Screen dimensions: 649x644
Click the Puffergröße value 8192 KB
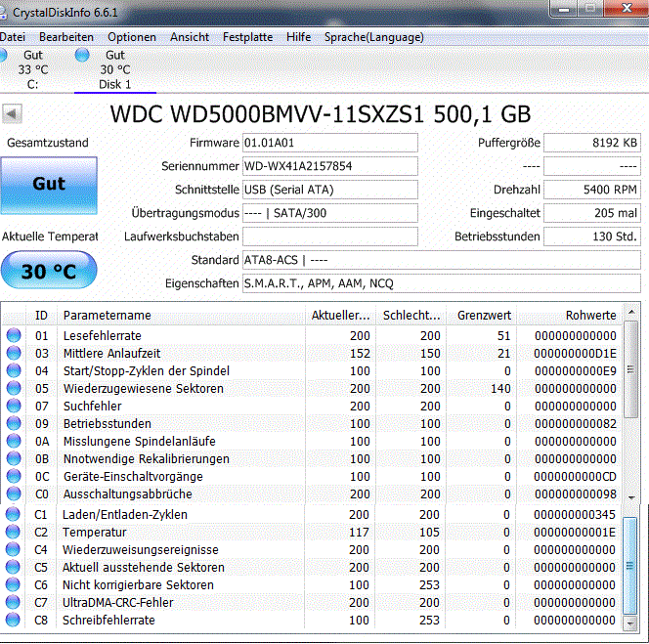pyautogui.click(x=592, y=143)
